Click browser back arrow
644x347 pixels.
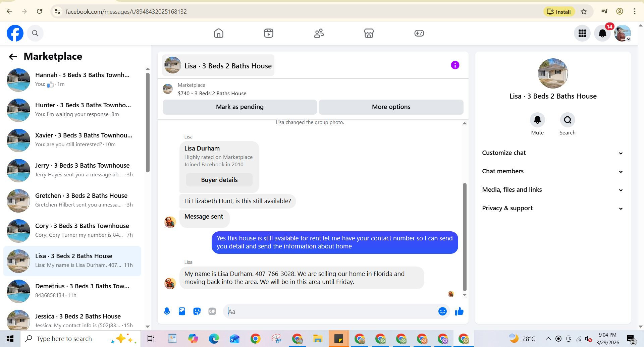pyautogui.click(x=9, y=11)
